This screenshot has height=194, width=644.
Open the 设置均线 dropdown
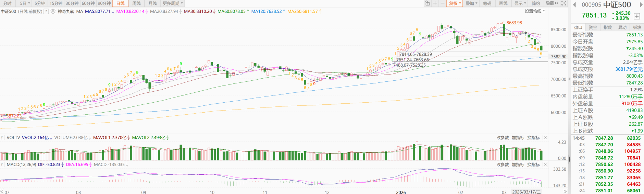coord(534,11)
